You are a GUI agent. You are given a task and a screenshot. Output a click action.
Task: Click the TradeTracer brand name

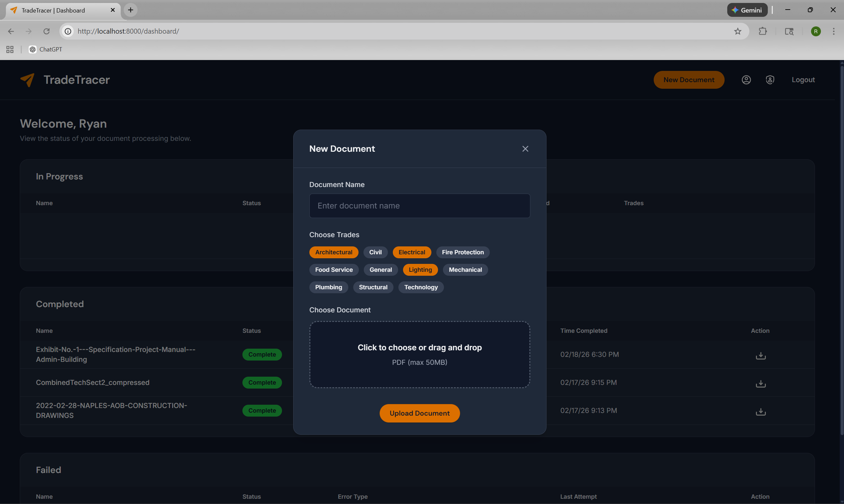tap(77, 80)
